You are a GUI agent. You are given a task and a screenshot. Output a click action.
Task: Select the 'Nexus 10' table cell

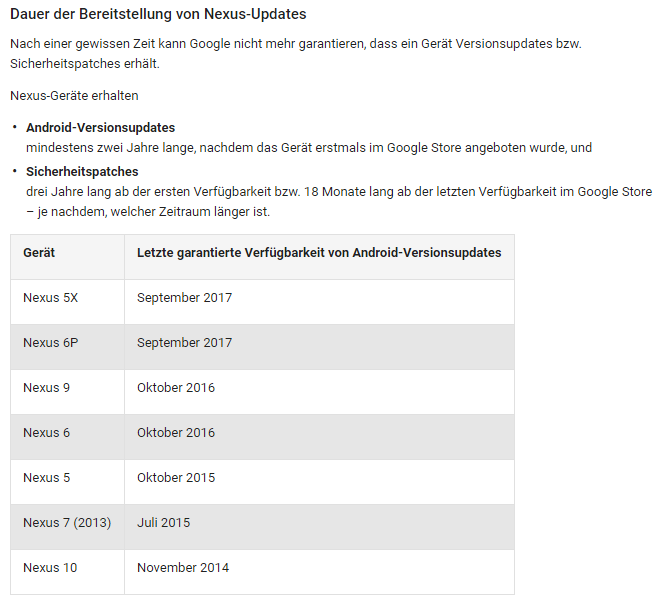(50, 568)
